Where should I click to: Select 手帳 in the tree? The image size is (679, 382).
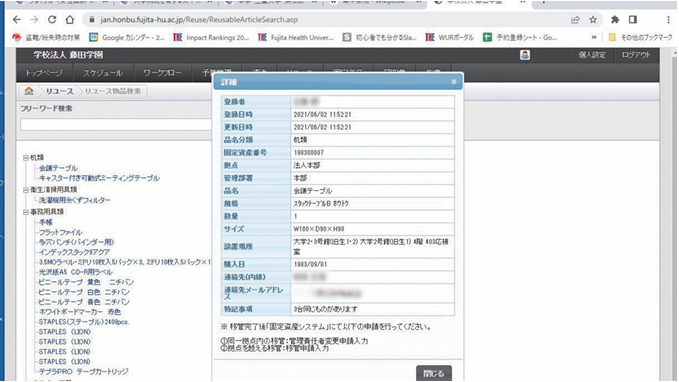(46, 222)
